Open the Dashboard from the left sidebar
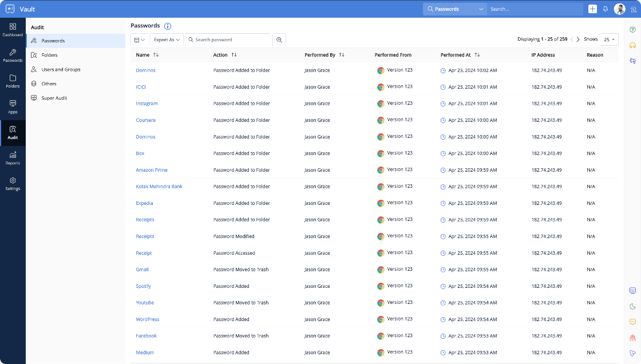The width and height of the screenshot is (641, 364). point(13,30)
